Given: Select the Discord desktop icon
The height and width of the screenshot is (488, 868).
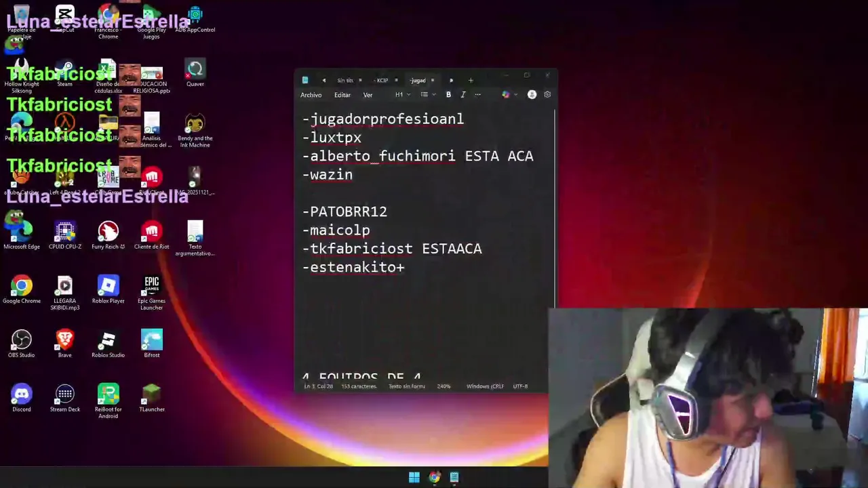Looking at the screenshot, I should pyautogui.click(x=22, y=399).
